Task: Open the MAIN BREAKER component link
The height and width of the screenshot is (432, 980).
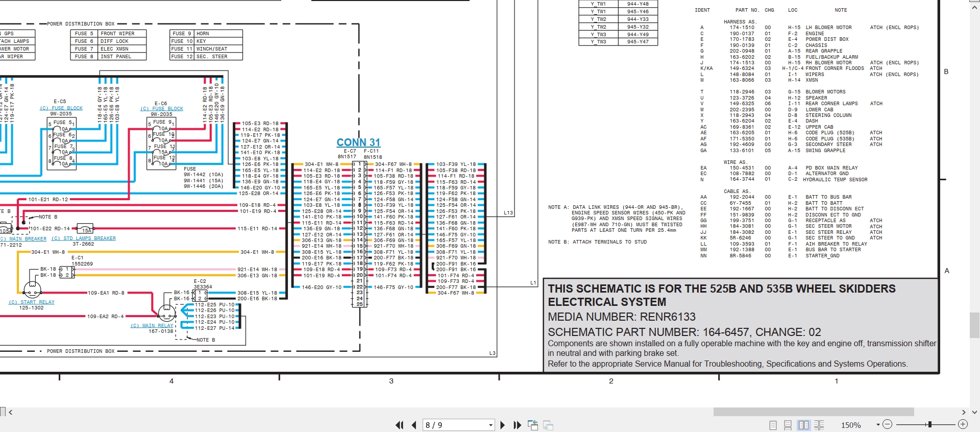Action: [x=23, y=238]
